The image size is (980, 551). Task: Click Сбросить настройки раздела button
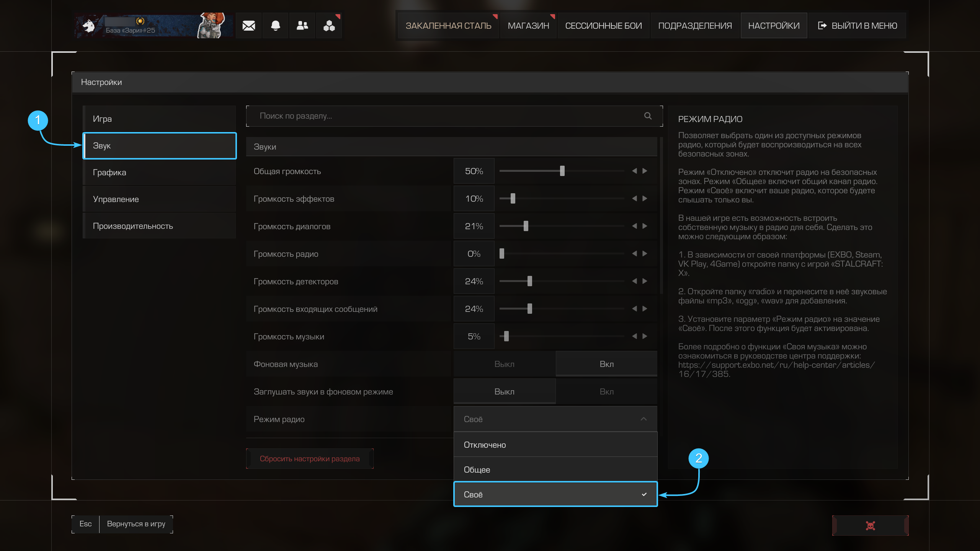309,458
